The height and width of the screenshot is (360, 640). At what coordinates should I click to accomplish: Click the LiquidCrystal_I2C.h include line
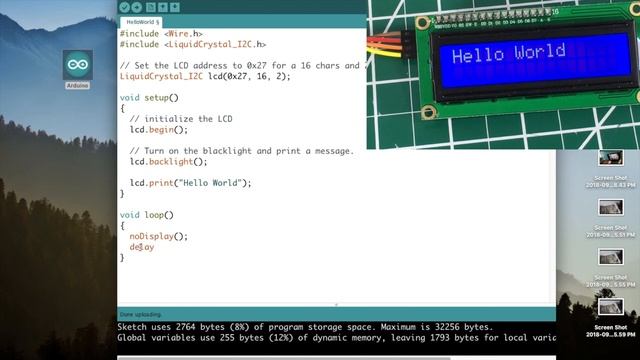(193, 44)
